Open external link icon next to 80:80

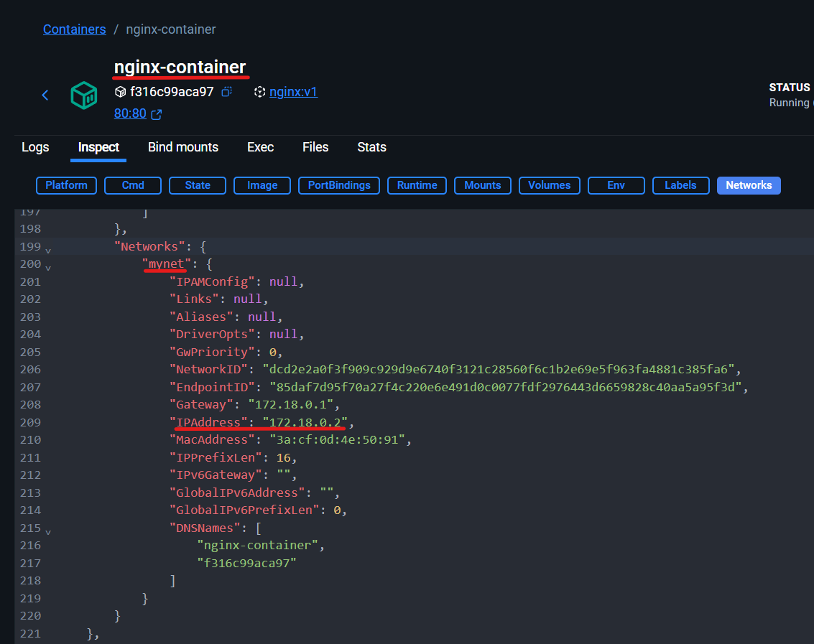[x=156, y=114]
